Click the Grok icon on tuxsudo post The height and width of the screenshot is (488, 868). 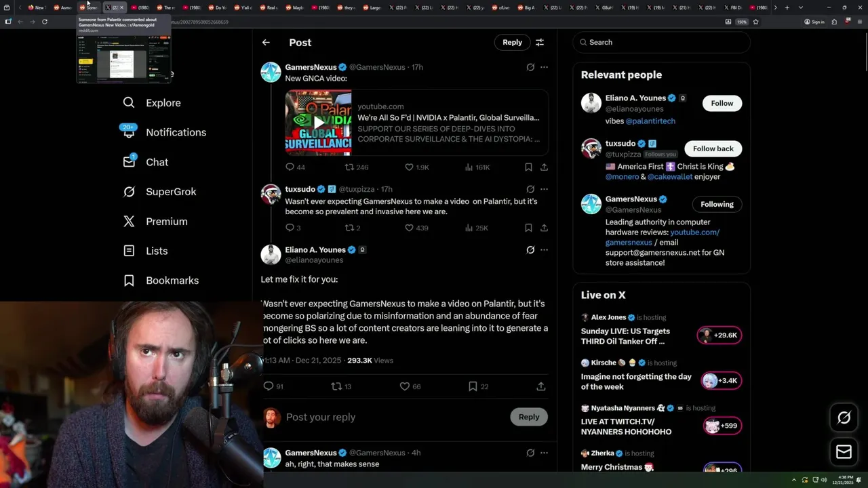point(530,189)
